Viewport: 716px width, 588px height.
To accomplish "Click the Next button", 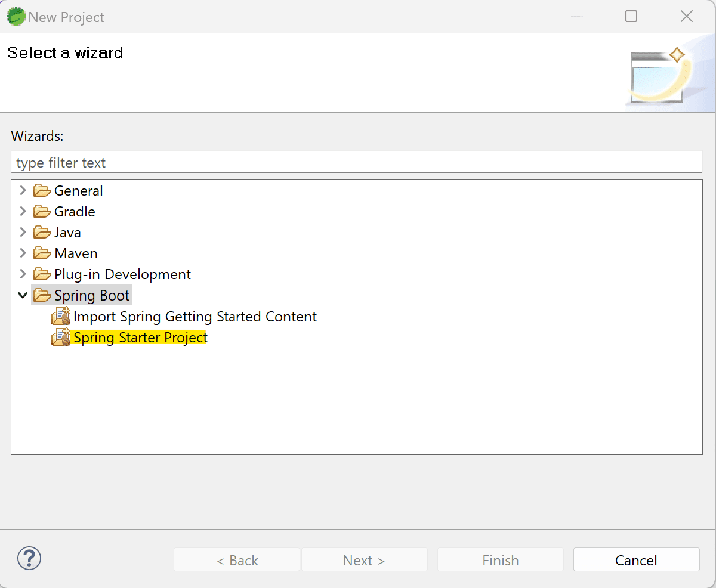I will (x=364, y=559).
